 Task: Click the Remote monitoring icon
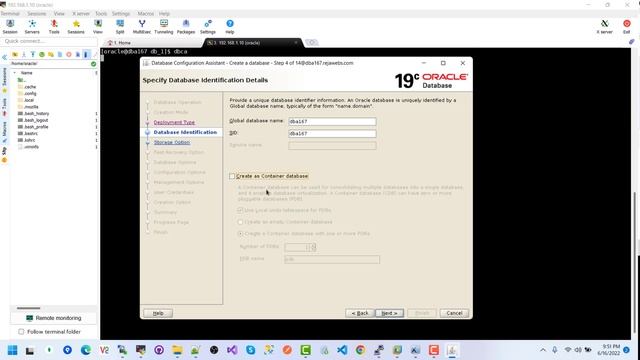tap(29, 318)
